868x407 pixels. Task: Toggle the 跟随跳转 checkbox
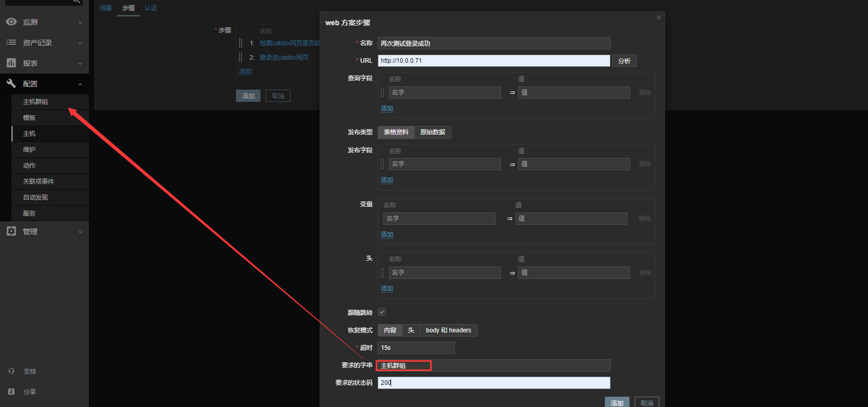[x=382, y=312]
